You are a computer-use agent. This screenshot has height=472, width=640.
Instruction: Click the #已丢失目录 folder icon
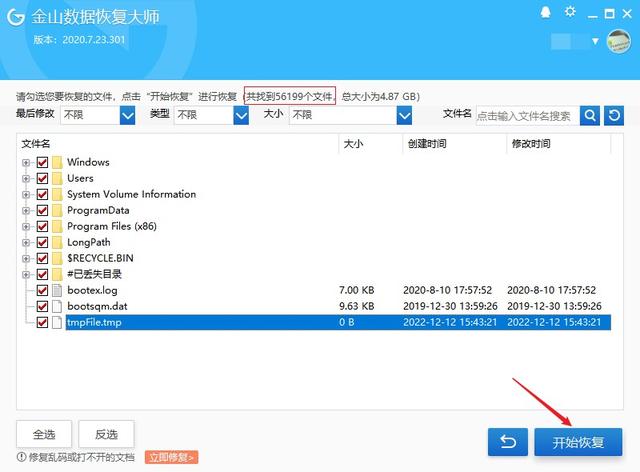point(57,274)
